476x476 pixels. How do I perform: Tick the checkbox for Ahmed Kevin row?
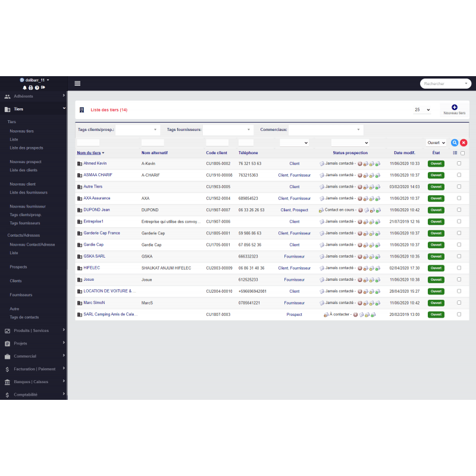click(459, 163)
